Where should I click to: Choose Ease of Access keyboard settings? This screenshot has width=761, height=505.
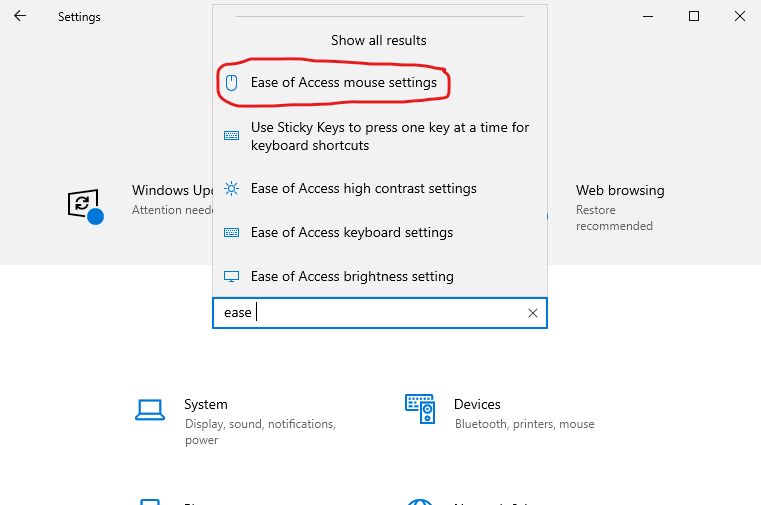[x=352, y=233]
